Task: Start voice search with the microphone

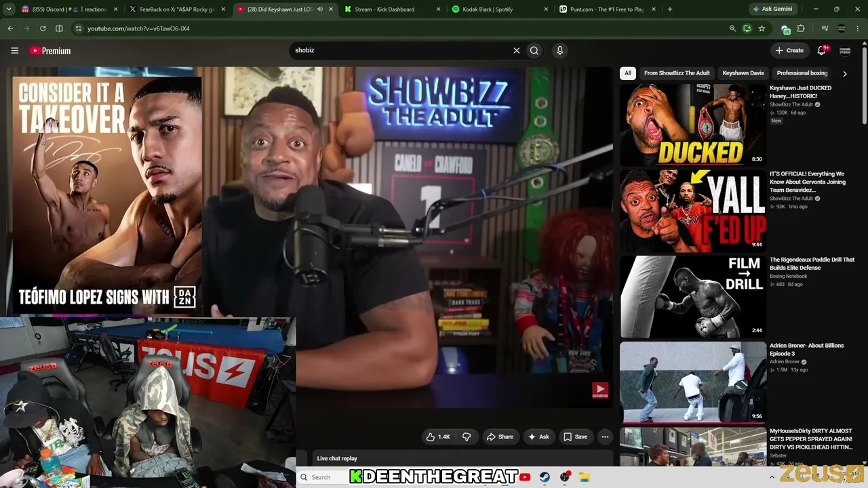Action: pyautogui.click(x=559, y=50)
